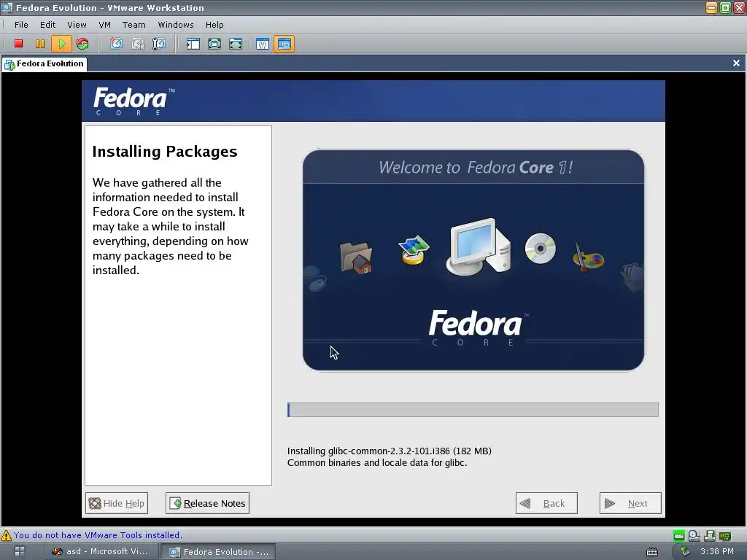Click the home folder icon in Fedora banner
The image size is (747, 560).
[356, 257]
